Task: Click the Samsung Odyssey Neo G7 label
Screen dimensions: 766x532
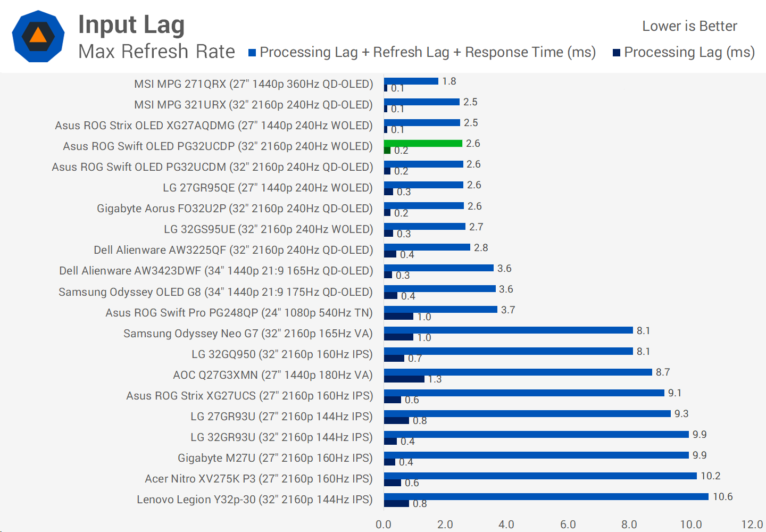Action: pyautogui.click(x=248, y=334)
